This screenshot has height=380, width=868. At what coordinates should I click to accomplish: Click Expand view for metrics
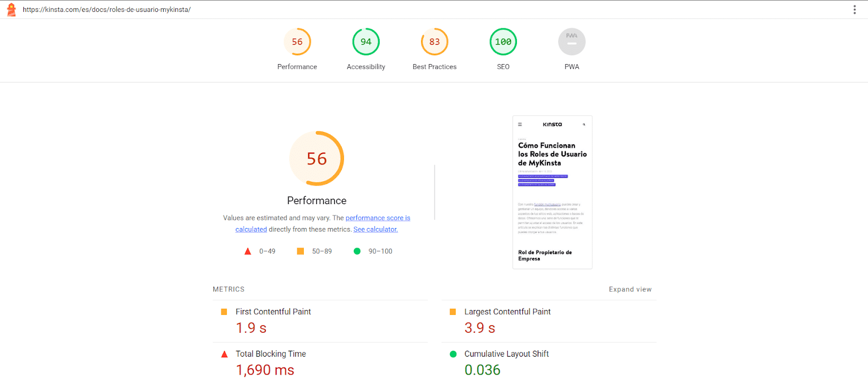click(x=630, y=289)
